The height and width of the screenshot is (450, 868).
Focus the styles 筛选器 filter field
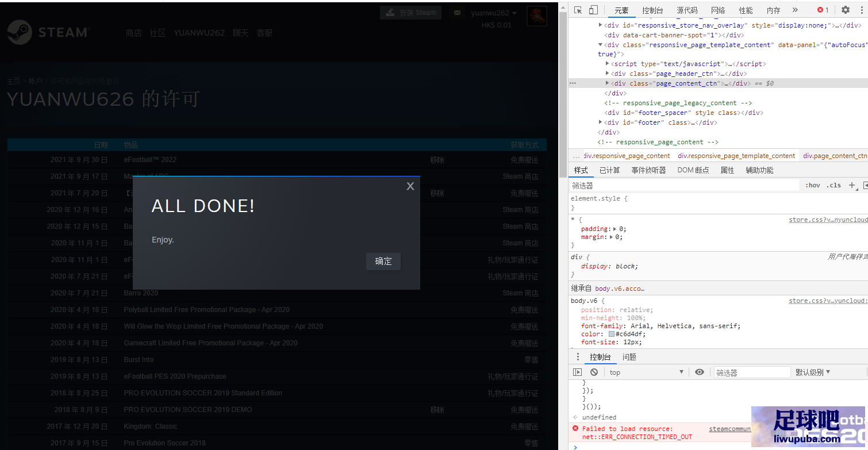pos(684,186)
